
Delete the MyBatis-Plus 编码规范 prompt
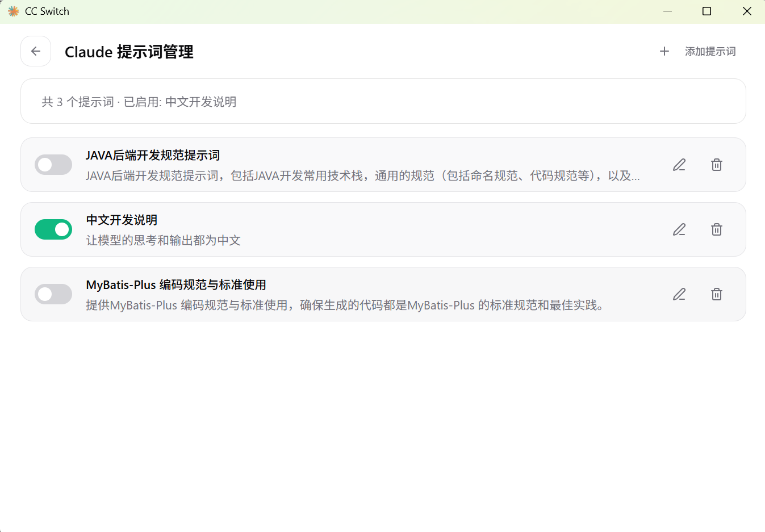click(716, 294)
